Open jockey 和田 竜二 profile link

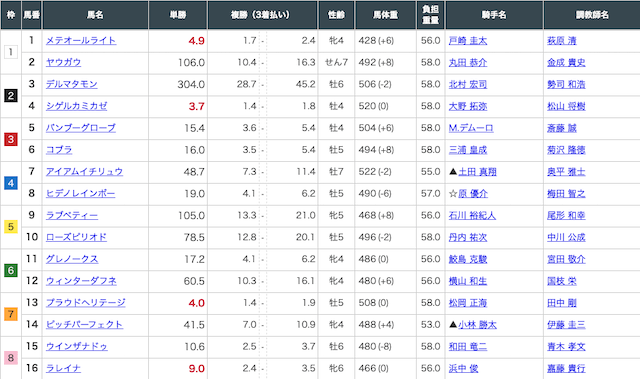click(x=468, y=346)
